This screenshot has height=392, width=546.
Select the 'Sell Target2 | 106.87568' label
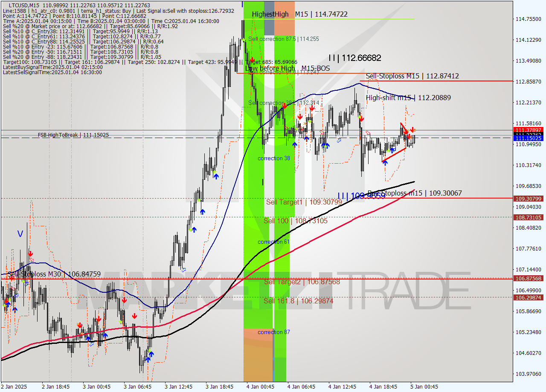pos(302,282)
